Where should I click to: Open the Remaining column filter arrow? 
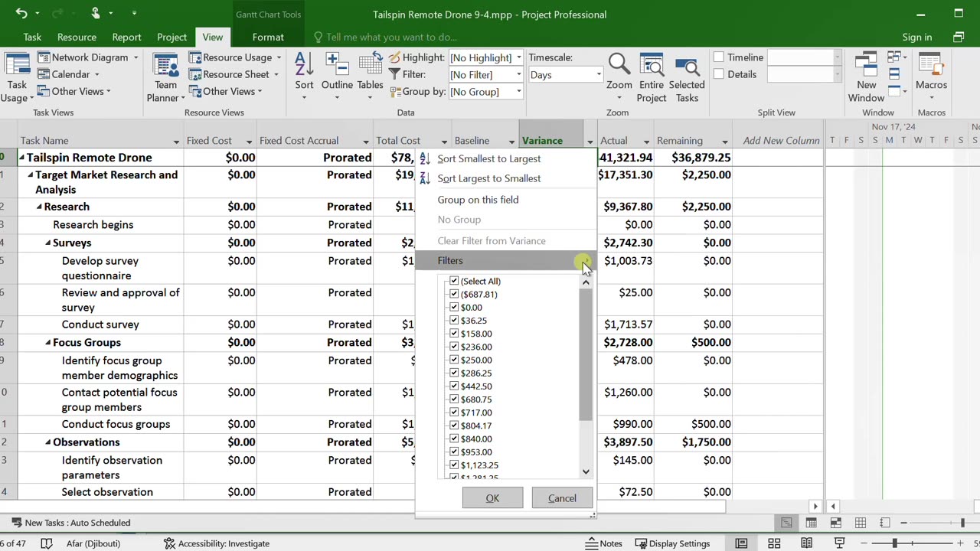tap(724, 142)
